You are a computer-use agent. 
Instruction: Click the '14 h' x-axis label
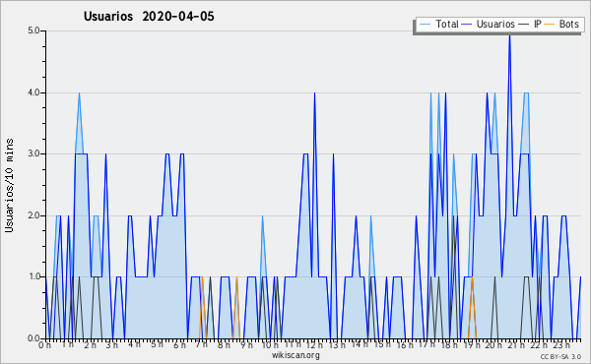[x=360, y=344]
